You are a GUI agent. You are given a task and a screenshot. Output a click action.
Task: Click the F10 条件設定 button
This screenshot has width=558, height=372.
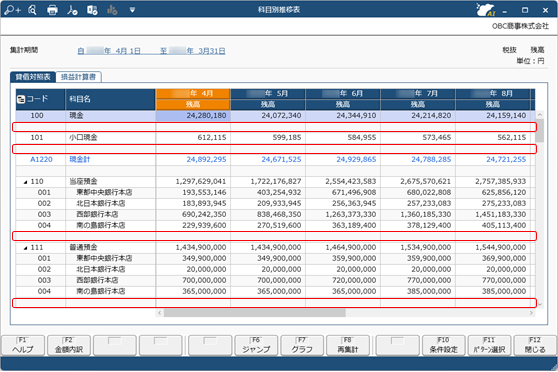click(x=443, y=345)
